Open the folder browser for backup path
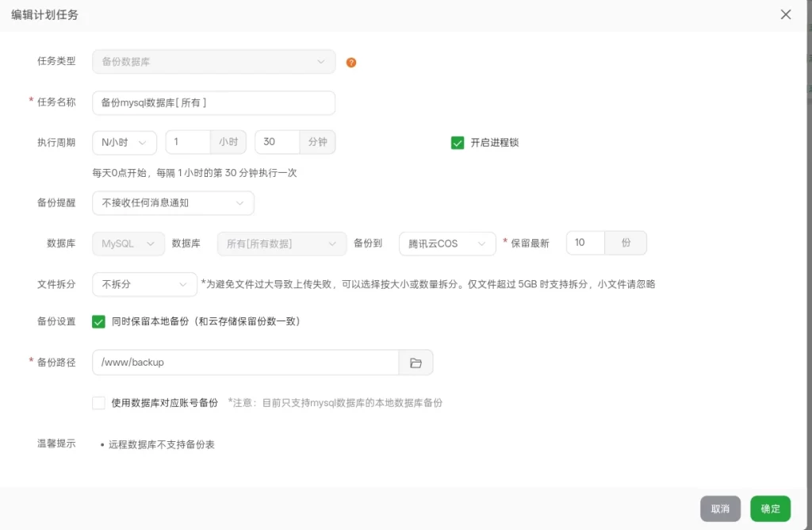Screen dimensions: 812x530 click(x=416, y=363)
